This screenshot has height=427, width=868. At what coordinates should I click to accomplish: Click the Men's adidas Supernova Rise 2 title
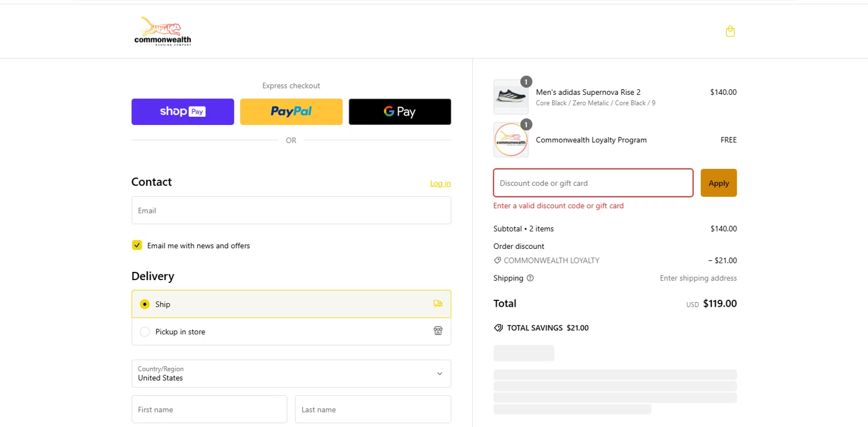click(588, 92)
